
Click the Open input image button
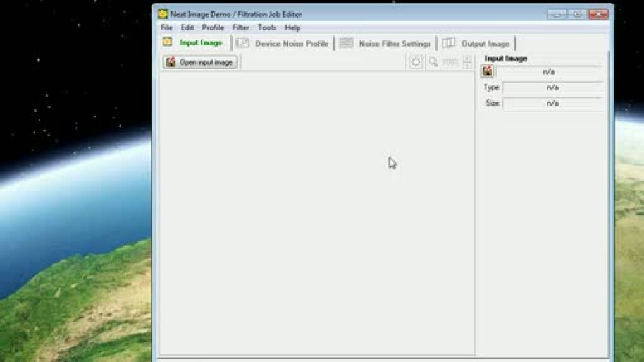point(200,63)
